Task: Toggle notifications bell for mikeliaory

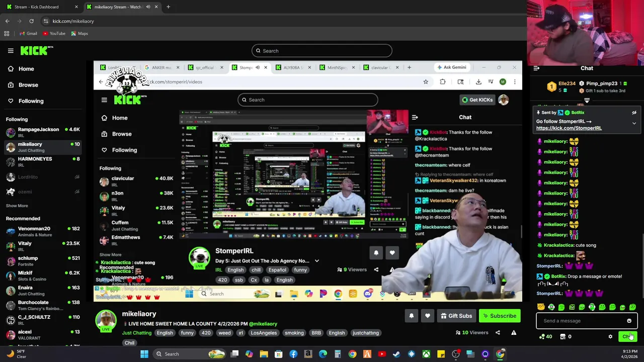Action: click(412, 316)
